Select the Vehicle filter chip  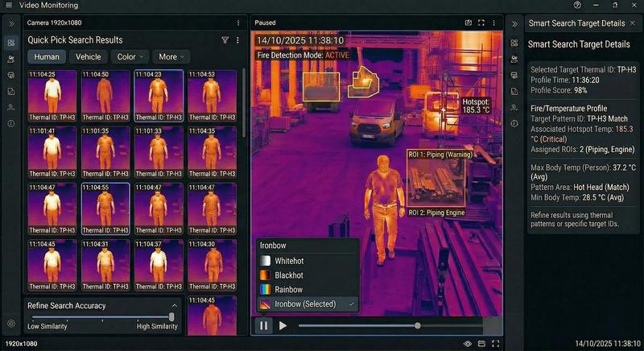(89, 56)
